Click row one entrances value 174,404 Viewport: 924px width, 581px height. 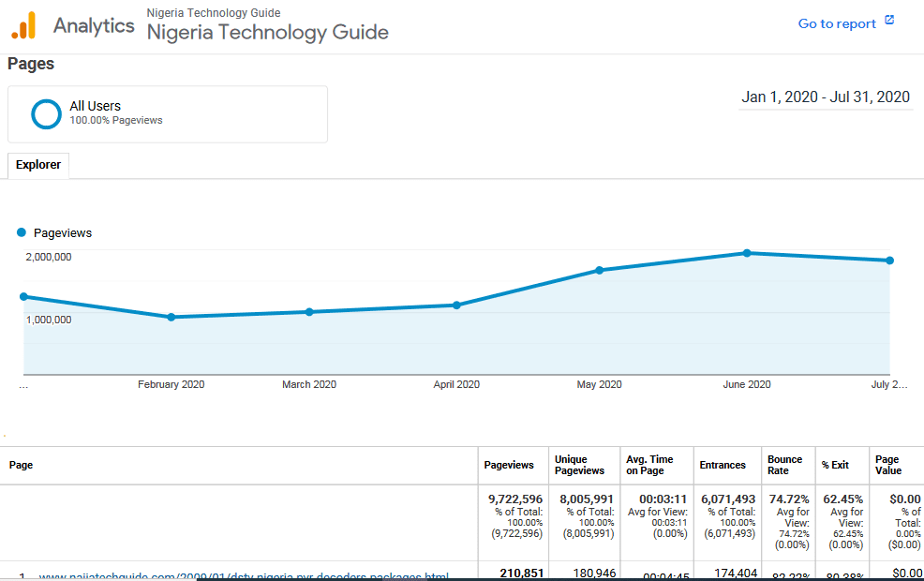736,574
